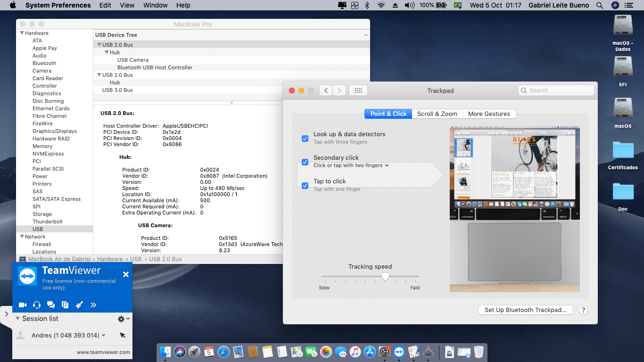644x362 pixels.
Task: Open Finder from the Dock
Action: pos(165,352)
